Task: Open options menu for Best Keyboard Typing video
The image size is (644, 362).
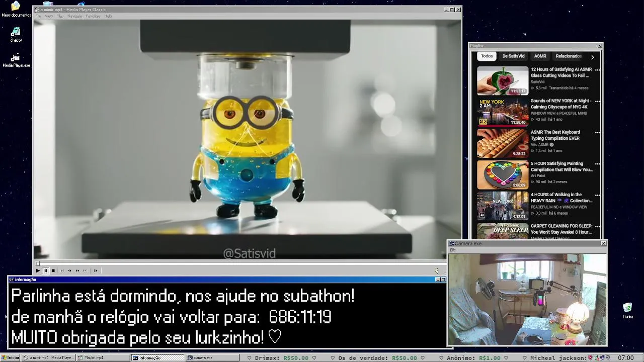Action: tap(597, 133)
